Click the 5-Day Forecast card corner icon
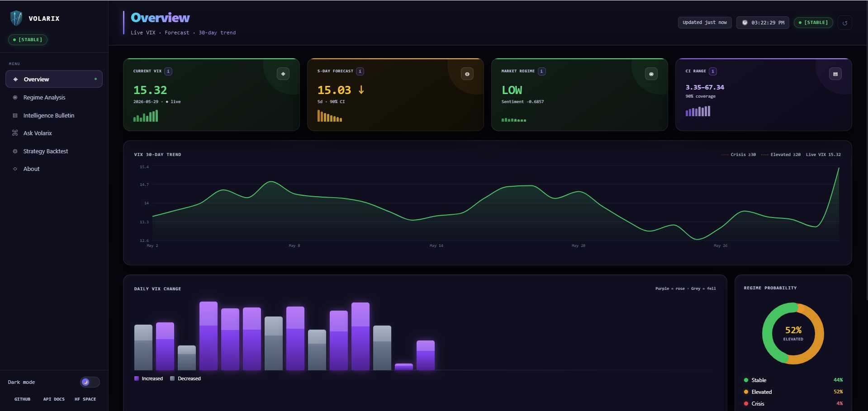 (467, 74)
